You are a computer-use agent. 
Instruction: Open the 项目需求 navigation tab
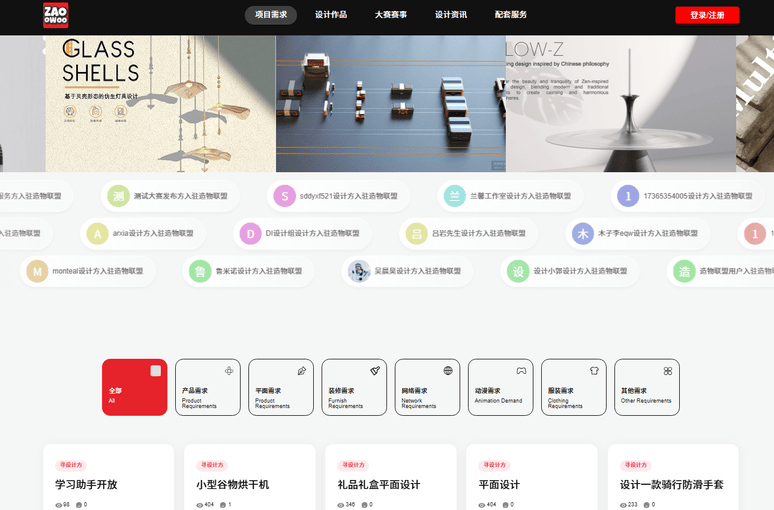271,15
